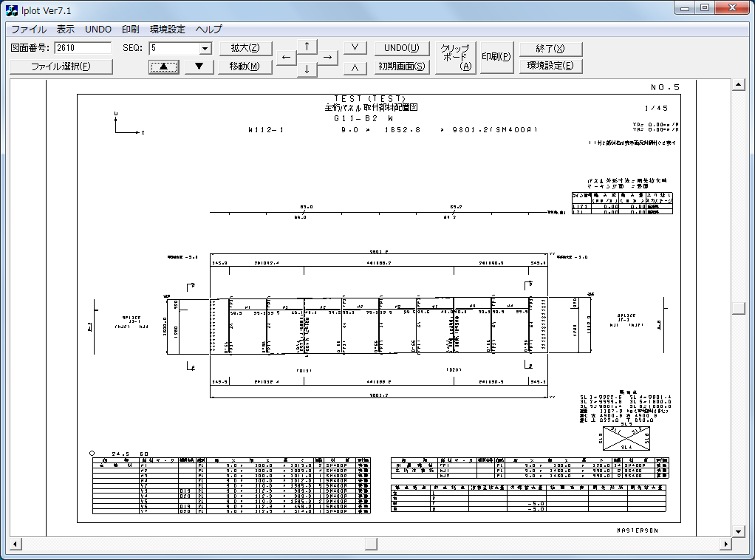
Task: Click the vertical scrollbar down arrow
Action: [x=737, y=530]
